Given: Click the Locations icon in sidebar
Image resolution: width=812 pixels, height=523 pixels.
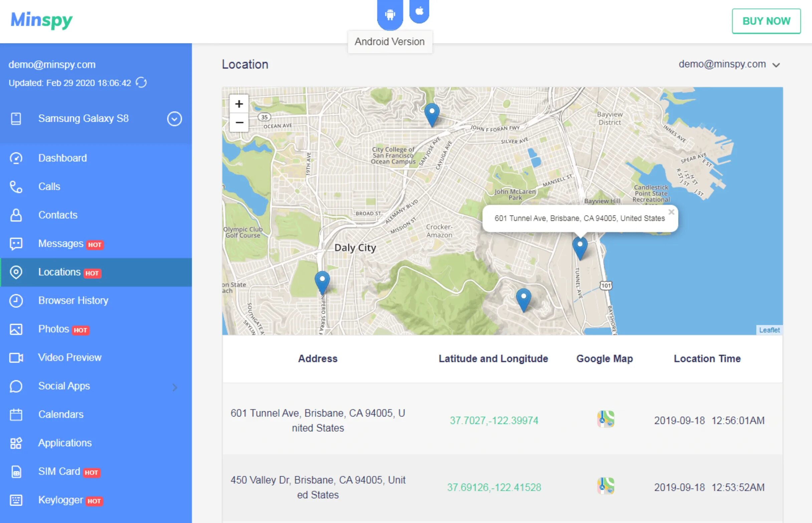Looking at the screenshot, I should (15, 272).
